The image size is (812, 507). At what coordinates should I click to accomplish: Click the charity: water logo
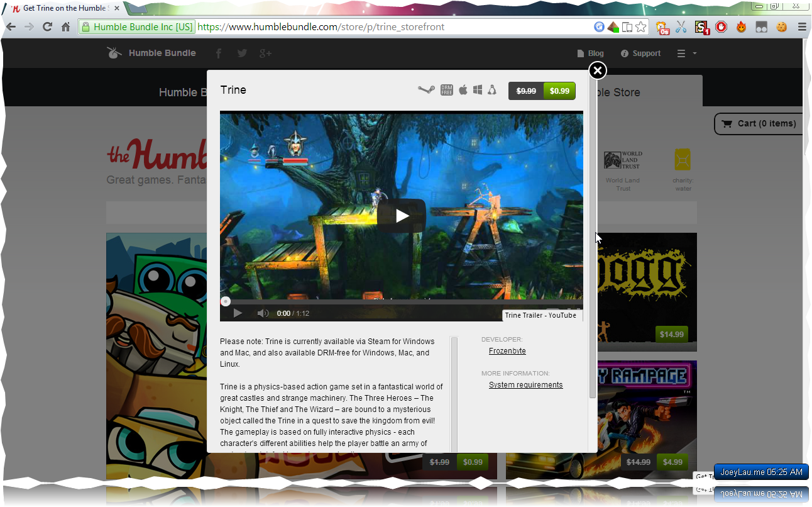683,160
